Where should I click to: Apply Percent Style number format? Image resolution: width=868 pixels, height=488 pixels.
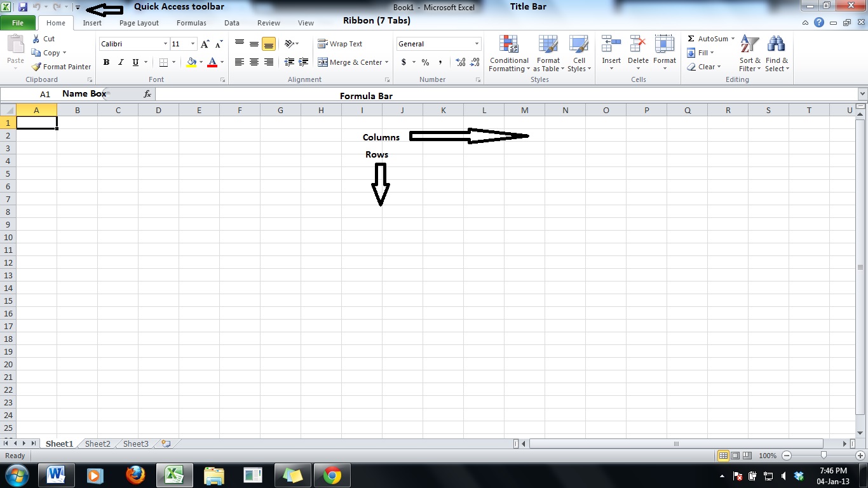tap(425, 62)
